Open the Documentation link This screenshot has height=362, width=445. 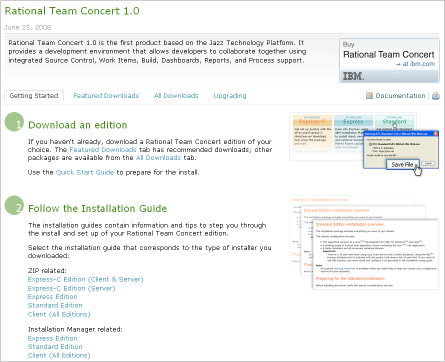point(400,96)
